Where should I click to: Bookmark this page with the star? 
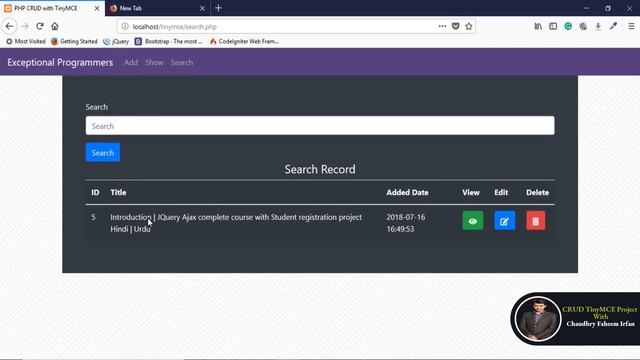[x=469, y=27]
